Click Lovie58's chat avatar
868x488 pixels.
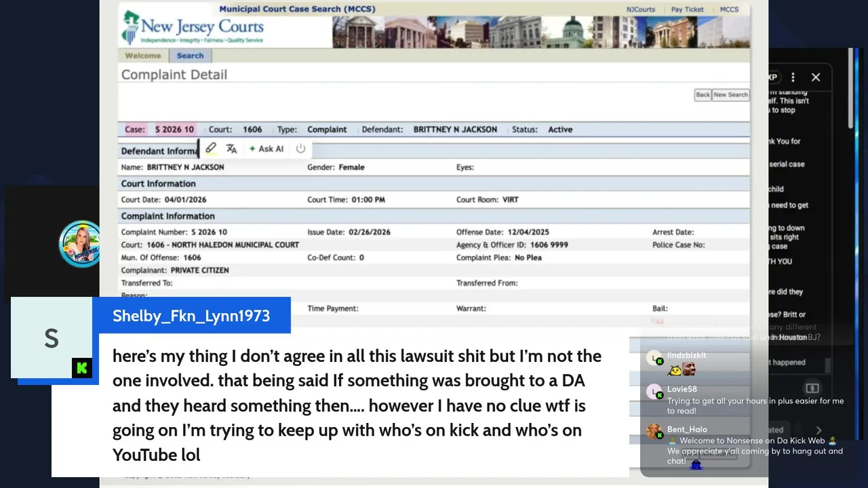[x=654, y=392]
